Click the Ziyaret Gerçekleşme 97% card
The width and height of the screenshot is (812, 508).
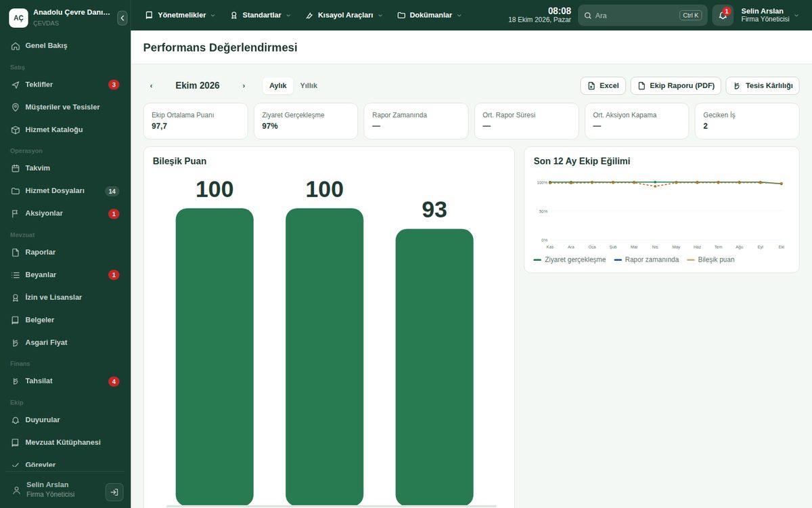[x=306, y=121]
